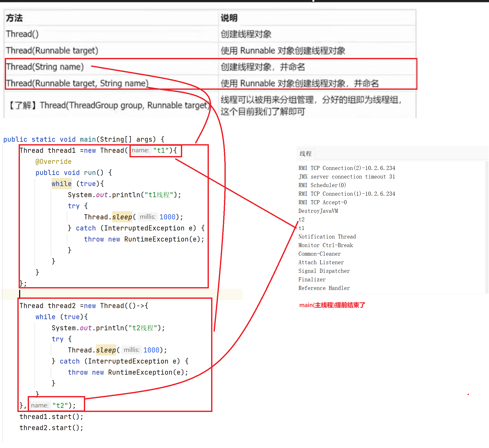Click thread1.start() line
489x448 pixels.
51,417
